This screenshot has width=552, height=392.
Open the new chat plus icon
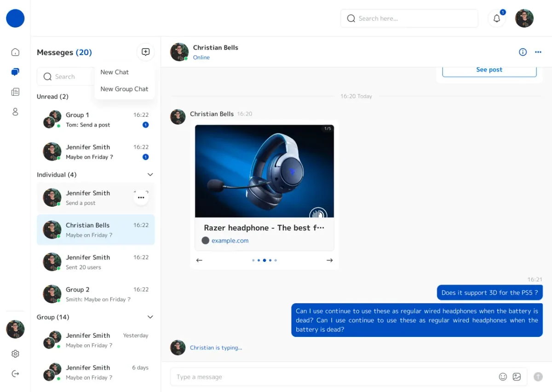coord(145,52)
